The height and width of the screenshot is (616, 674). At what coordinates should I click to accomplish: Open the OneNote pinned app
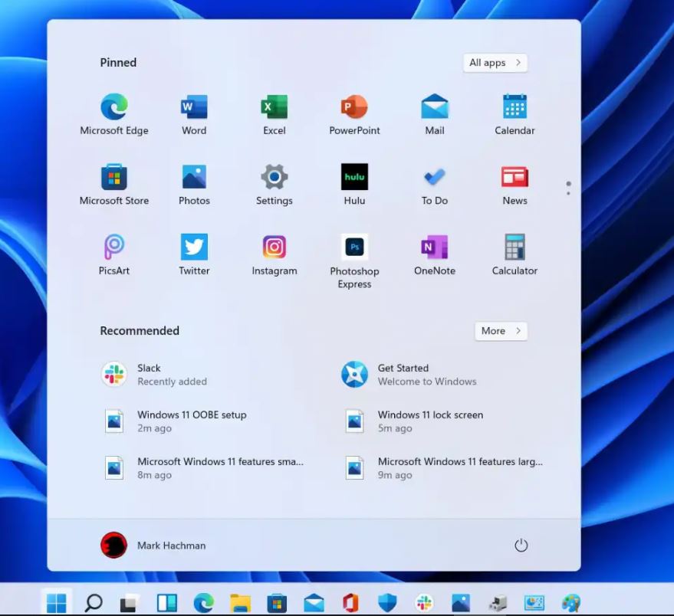pos(435,254)
